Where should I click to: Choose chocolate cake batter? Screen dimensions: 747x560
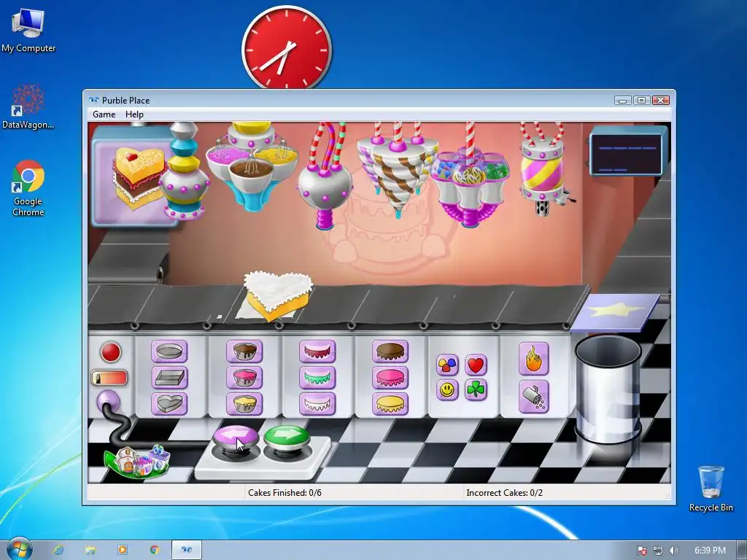pyautogui.click(x=244, y=352)
